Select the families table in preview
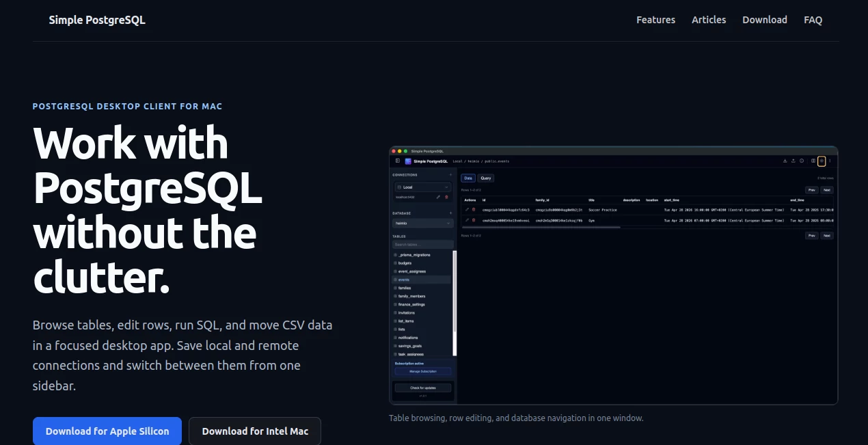Image resolution: width=868 pixels, height=445 pixels. 421,288
